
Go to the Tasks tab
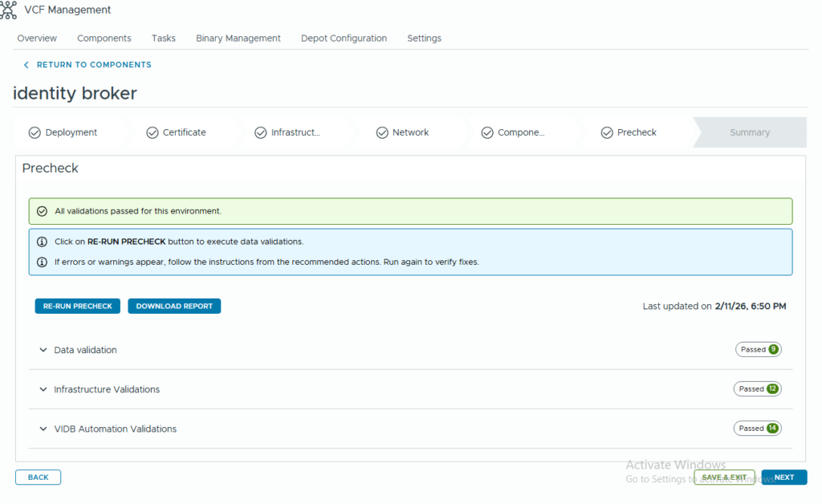click(x=164, y=39)
